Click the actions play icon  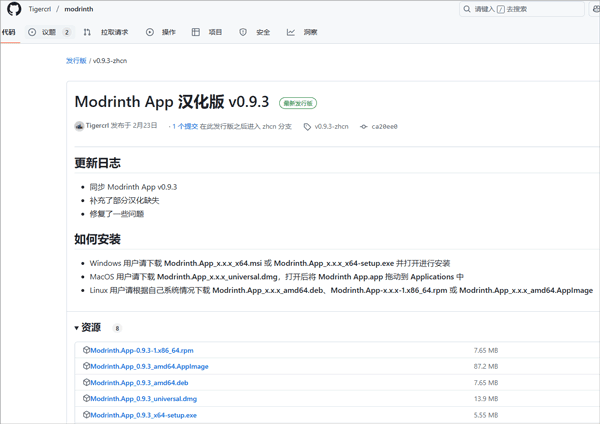150,32
